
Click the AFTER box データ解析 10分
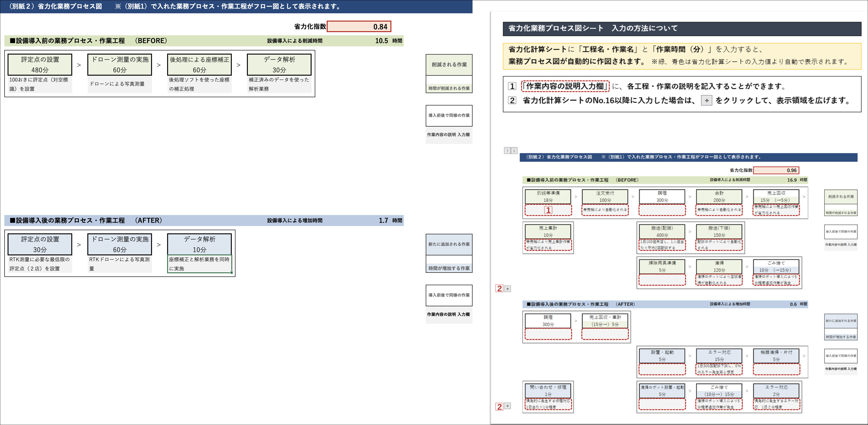pos(199,244)
